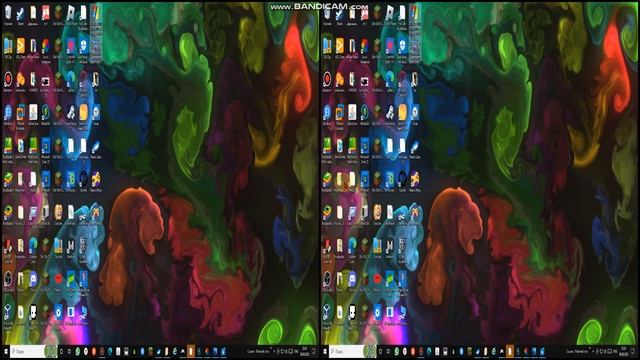The height and width of the screenshot is (360, 640).
Task: Select OBS Studio shortcut in right desktop copy
Action: 327,279
